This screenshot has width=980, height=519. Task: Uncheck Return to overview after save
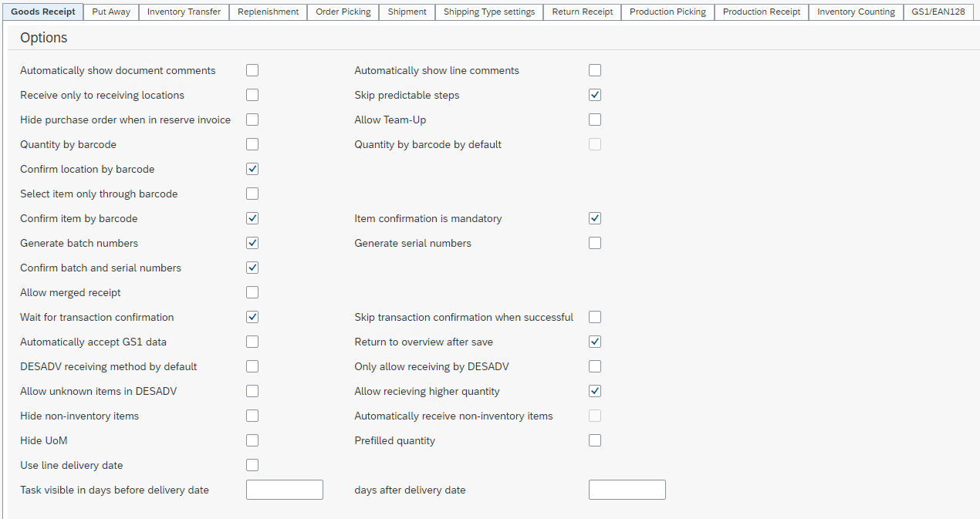coord(595,342)
